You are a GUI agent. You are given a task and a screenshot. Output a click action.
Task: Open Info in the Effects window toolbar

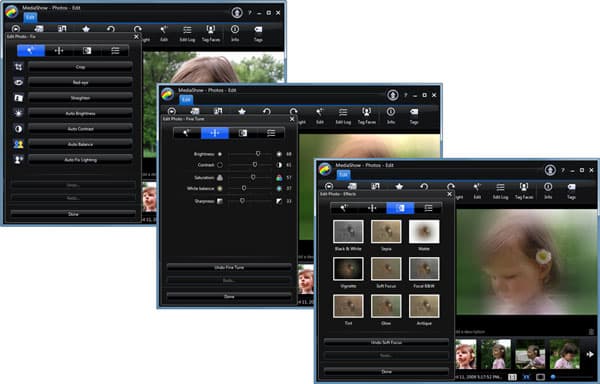click(x=548, y=191)
